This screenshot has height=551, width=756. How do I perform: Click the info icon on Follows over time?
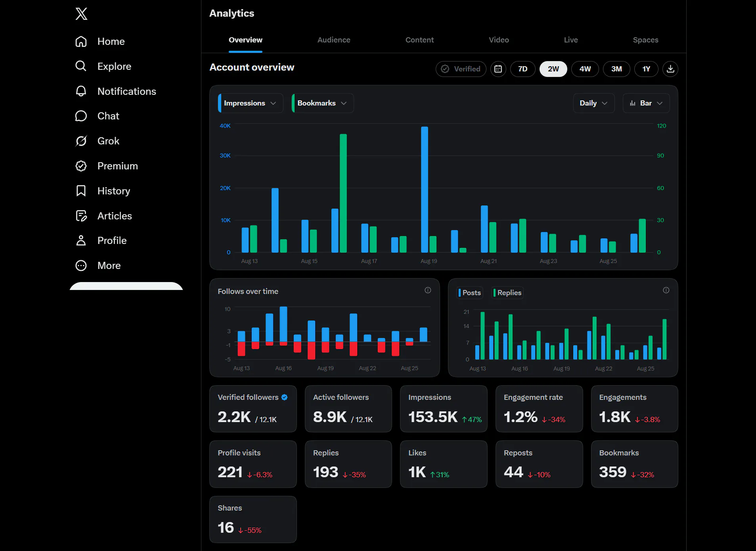pyautogui.click(x=428, y=290)
